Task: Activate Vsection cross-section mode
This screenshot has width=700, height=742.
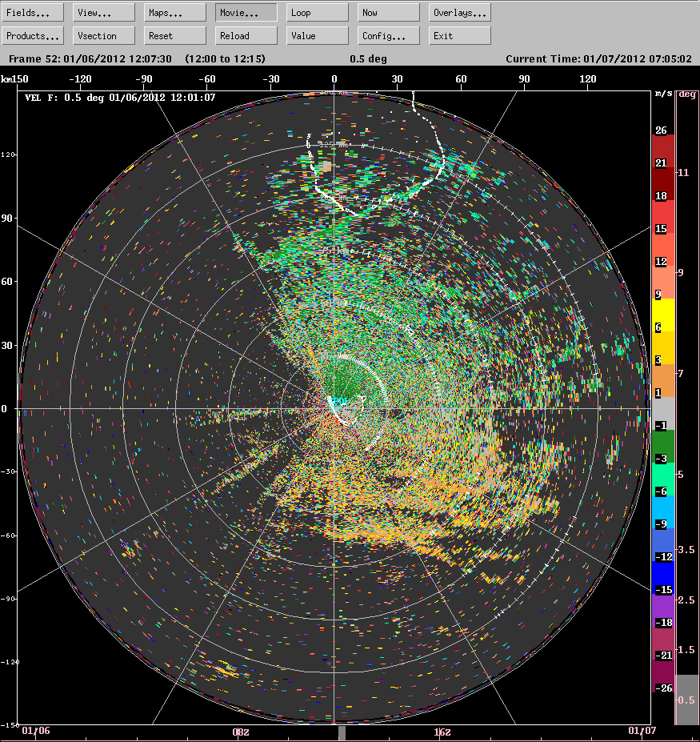Action: point(102,35)
